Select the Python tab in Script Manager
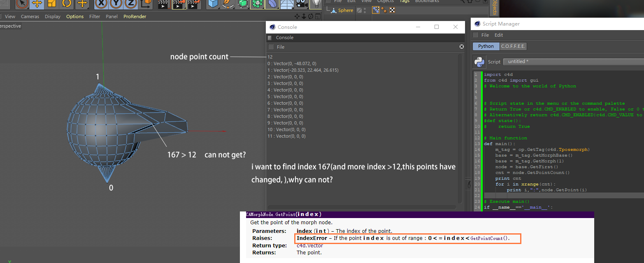 click(x=486, y=46)
